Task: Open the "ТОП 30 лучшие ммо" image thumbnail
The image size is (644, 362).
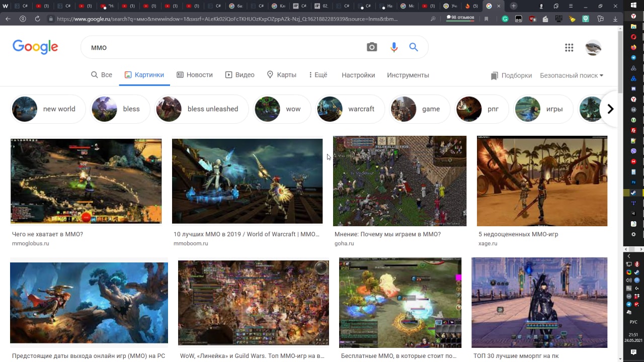Action: click(539, 303)
